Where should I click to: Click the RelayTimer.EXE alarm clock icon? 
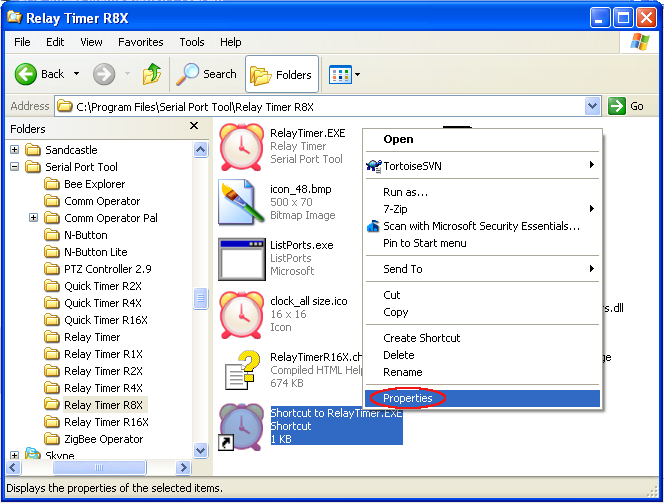click(x=241, y=146)
